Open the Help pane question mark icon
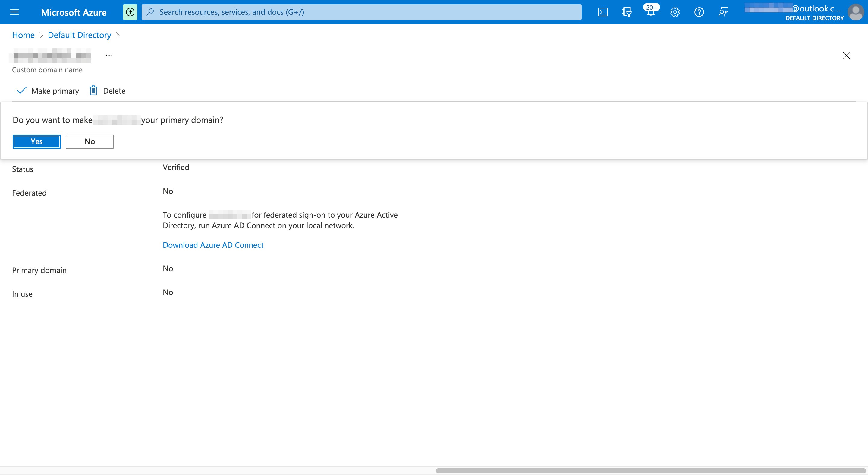Image resolution: width=868 pixels, height=475 pixels. [699, 12]
